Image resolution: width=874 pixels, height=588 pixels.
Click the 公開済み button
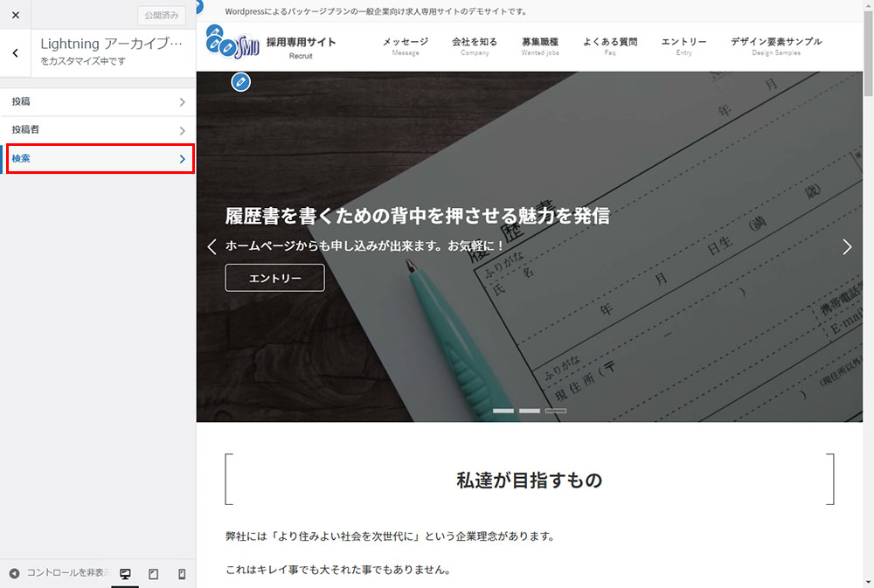click(161, 16)
